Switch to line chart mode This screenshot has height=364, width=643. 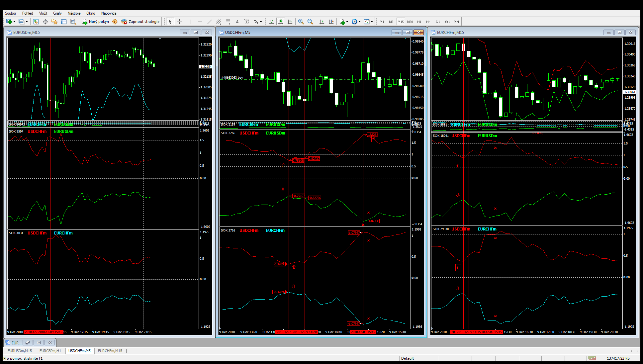tap(290, 22)
